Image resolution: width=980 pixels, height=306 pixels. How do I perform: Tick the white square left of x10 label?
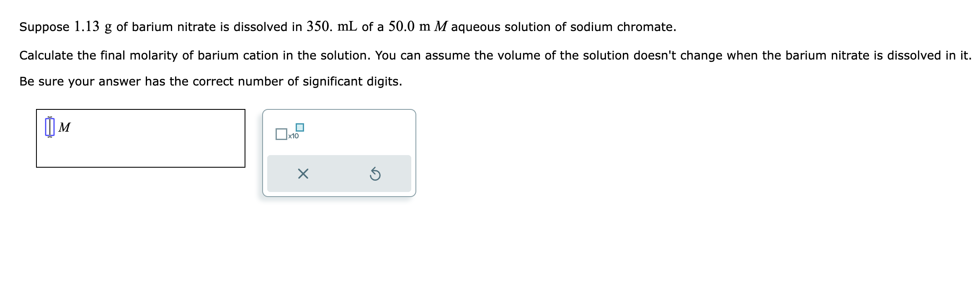click(281, 135)
